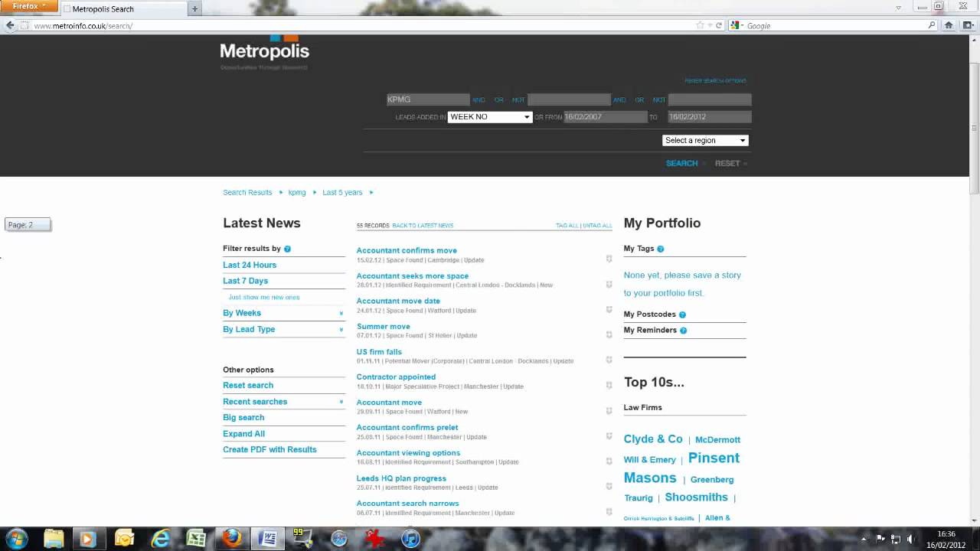Show hidden system tray icons arrow
The height and width of the screenshot is (551, 980).
[x=864, y=539]
